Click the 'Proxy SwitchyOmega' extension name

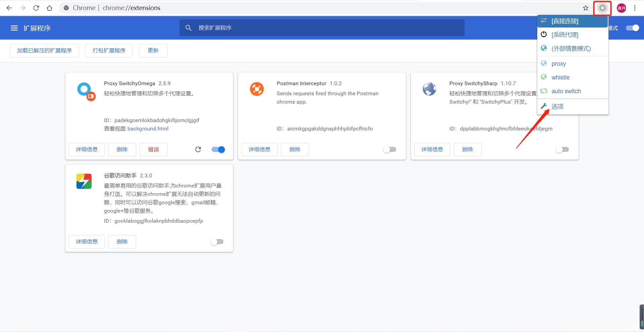tap(129, 84)
